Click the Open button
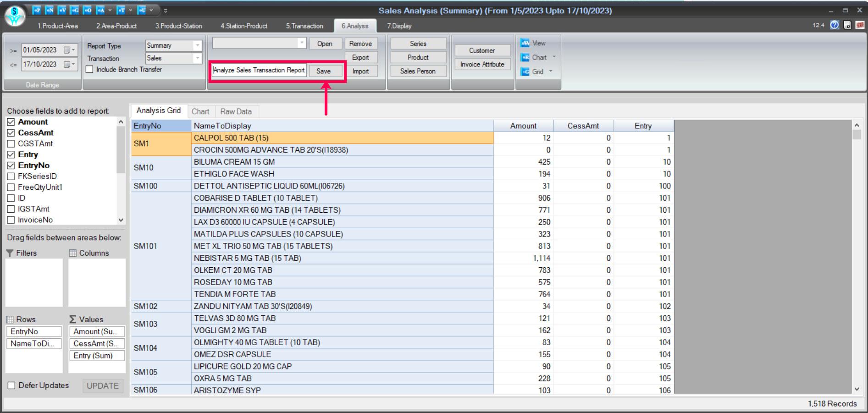 pyautogui.click(x=325, y=44)
